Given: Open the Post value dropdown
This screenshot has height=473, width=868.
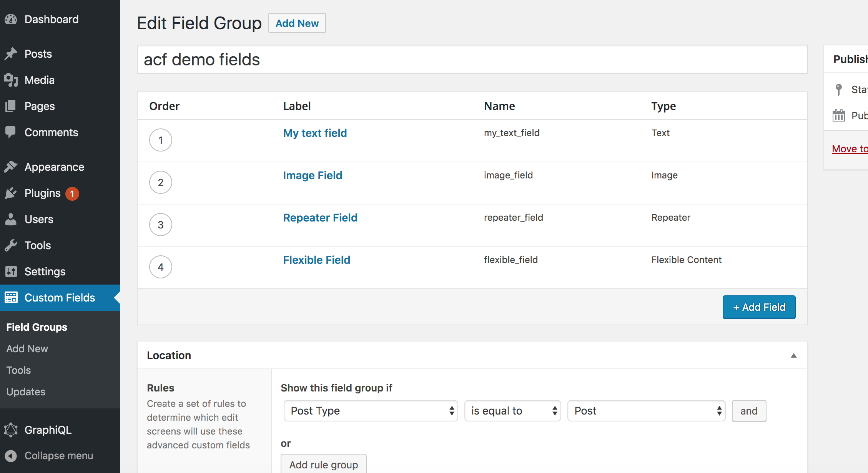Looking at the screenshot, I should tap(646, 411).
